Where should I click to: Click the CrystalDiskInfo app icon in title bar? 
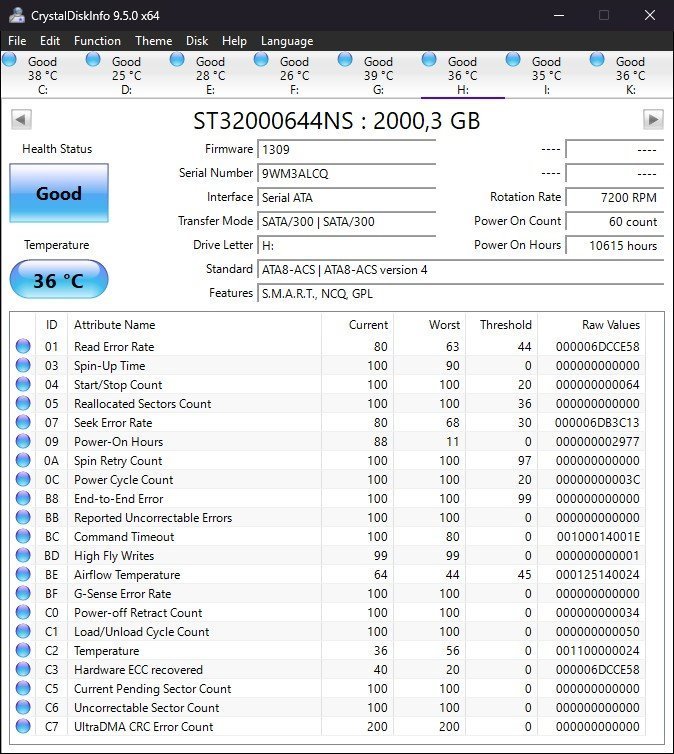pos(16,15)
